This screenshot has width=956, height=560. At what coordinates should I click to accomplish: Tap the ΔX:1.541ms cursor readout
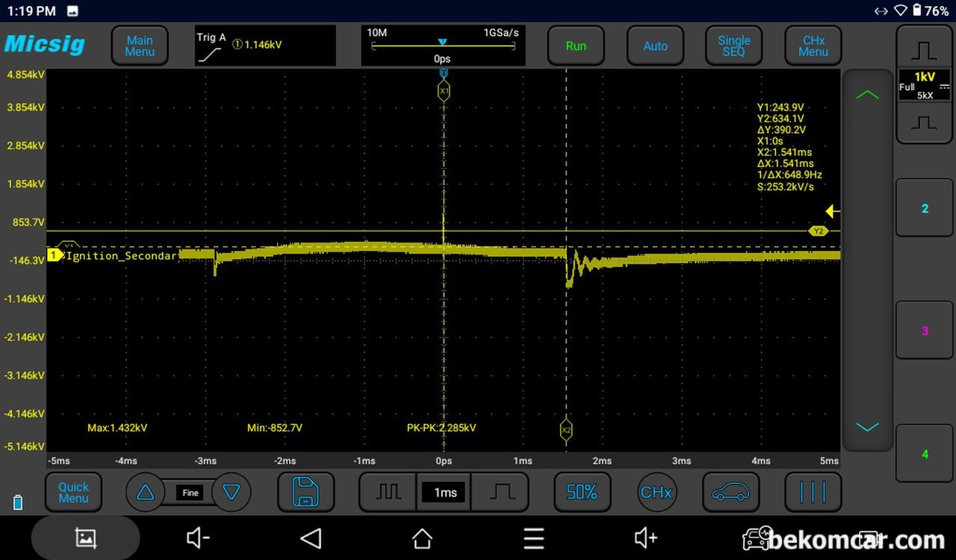click(x=786, y=164)
